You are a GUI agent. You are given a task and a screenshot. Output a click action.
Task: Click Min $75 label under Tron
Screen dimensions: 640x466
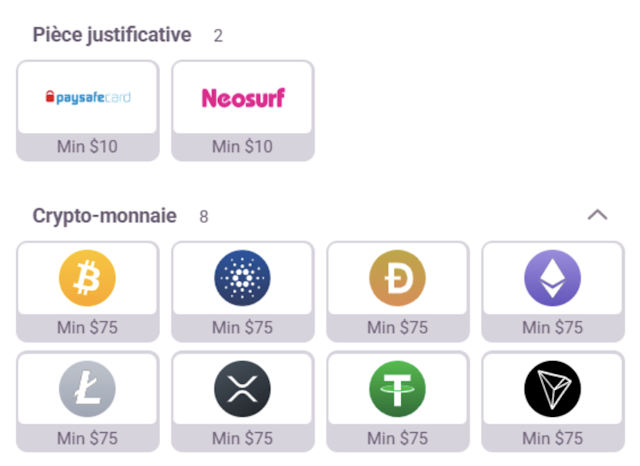pyautogui.click(x=552, y=438)
